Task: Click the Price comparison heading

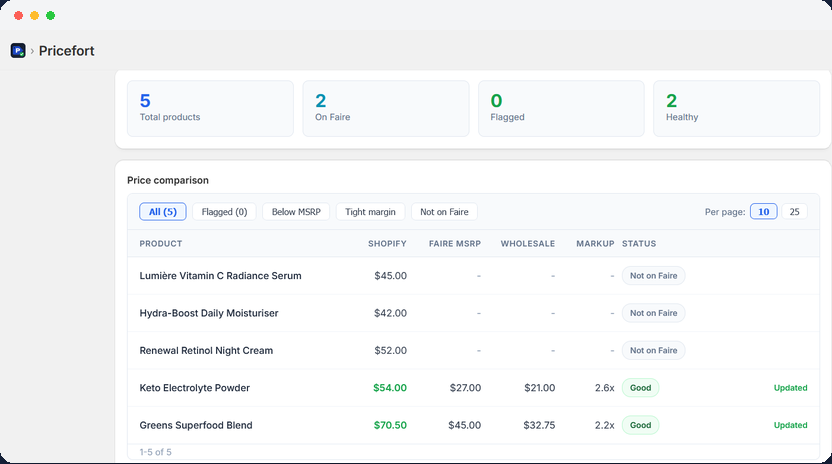Action: (x=168, y=181)
